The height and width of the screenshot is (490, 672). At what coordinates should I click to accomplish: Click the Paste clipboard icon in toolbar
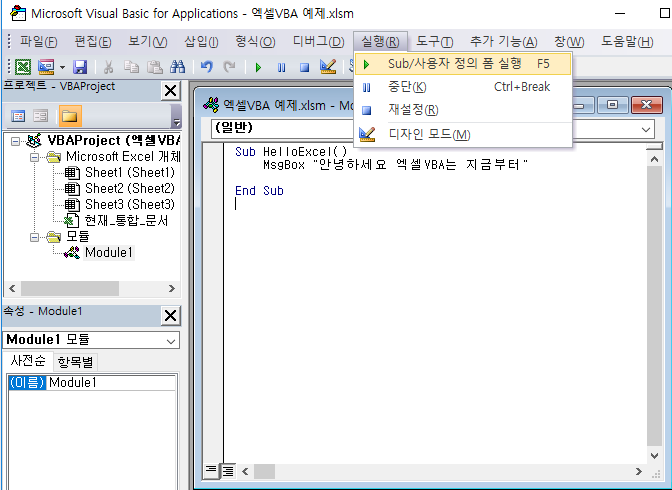coord(154,67)
